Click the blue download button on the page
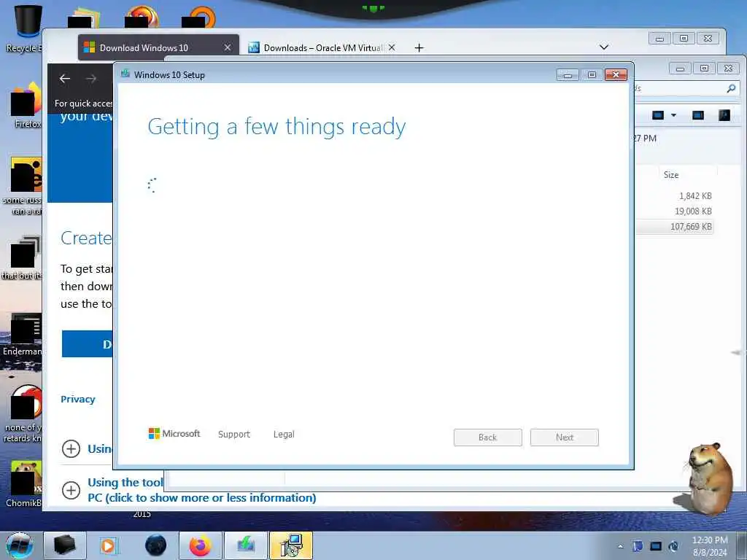 (88, 344)
